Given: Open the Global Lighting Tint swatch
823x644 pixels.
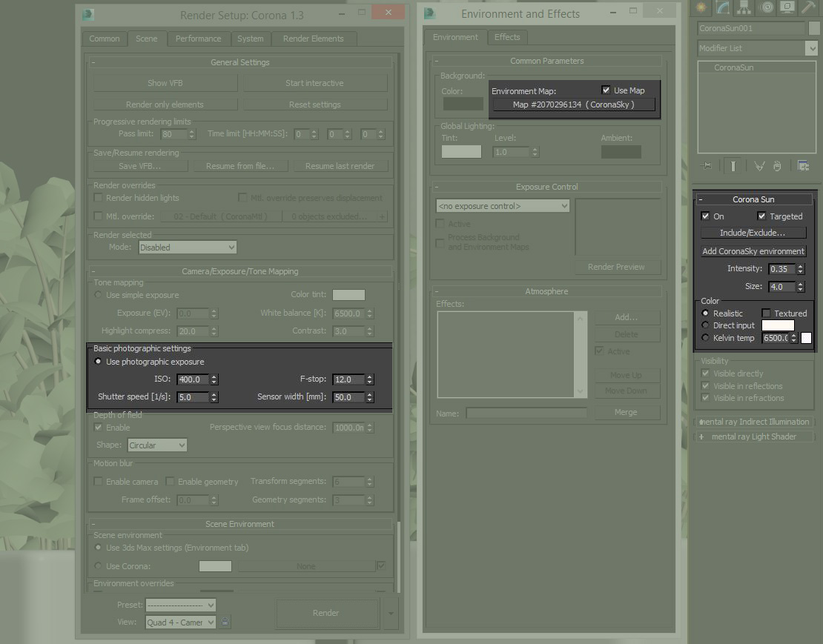Looking at the screenshot, I should click(461, 152).
